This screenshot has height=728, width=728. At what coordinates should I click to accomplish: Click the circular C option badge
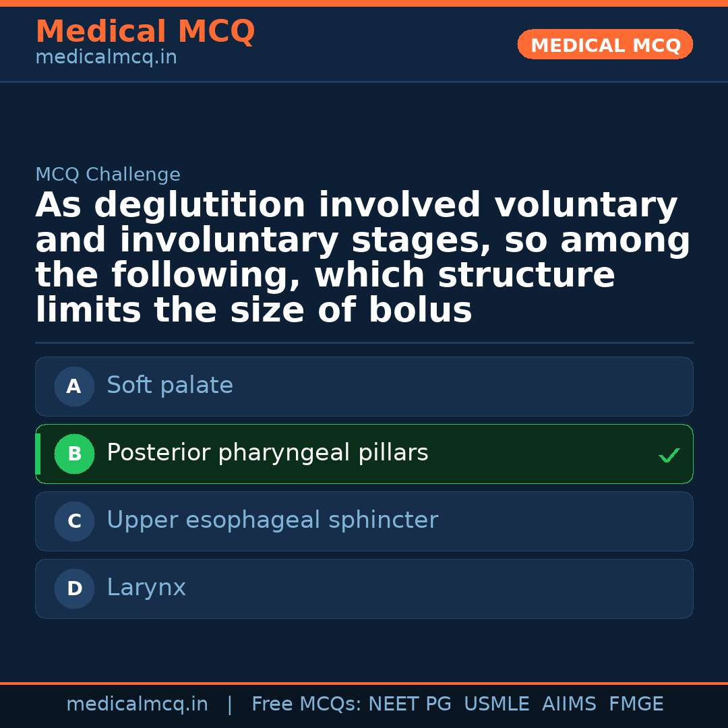coord(74,521)
